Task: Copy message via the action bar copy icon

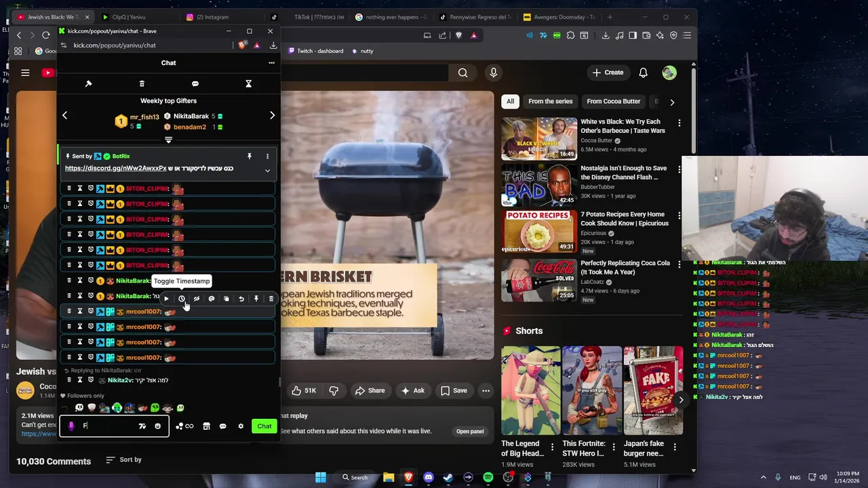Action: pos(226,299)
